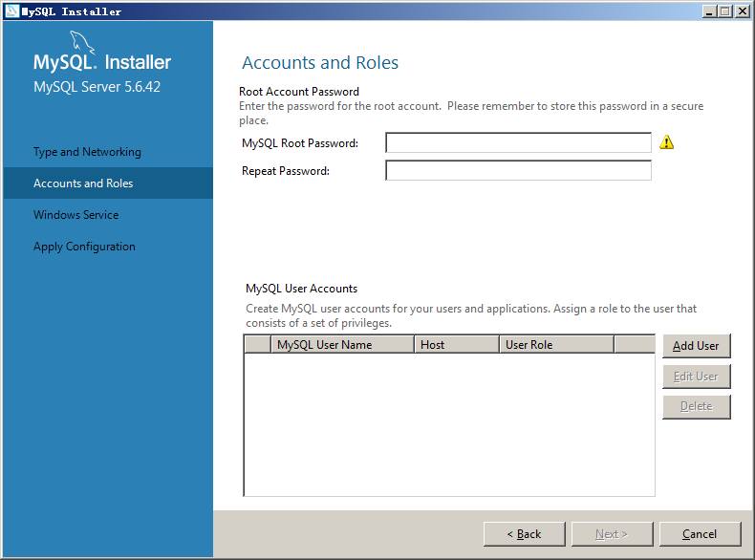Sort by MySQL User Name column
Viewport: 755px width, 560px height.
pyautogui.click(x=343, y=345)
